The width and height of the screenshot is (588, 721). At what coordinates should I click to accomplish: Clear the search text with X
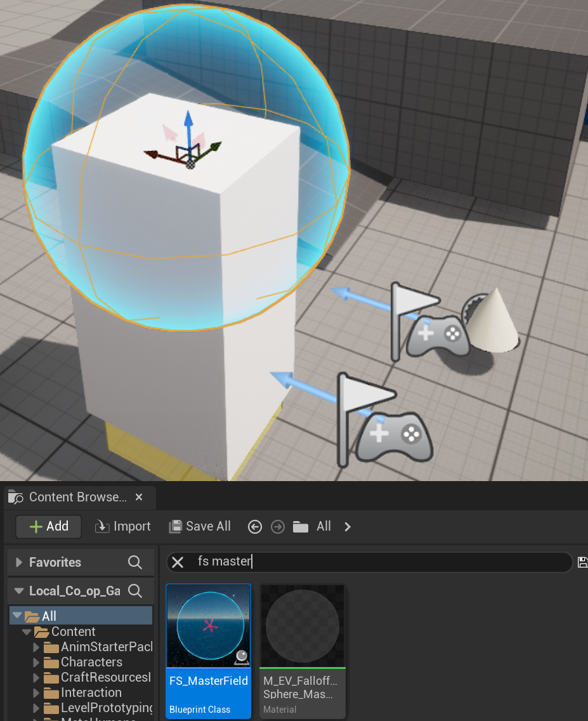(x=178, y=562)
